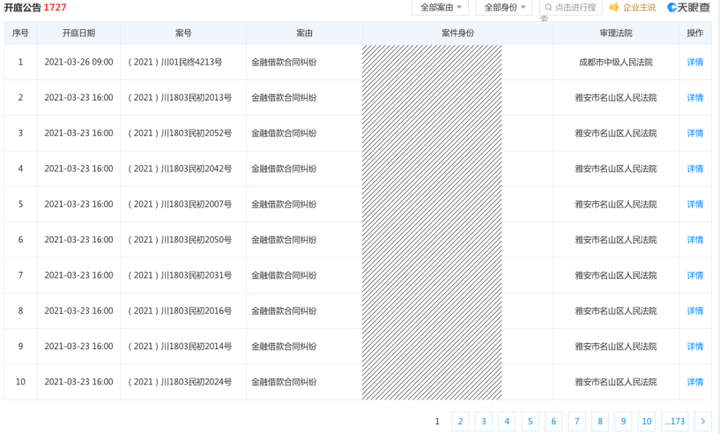Open the 企业主说 link

click(639, 7)
